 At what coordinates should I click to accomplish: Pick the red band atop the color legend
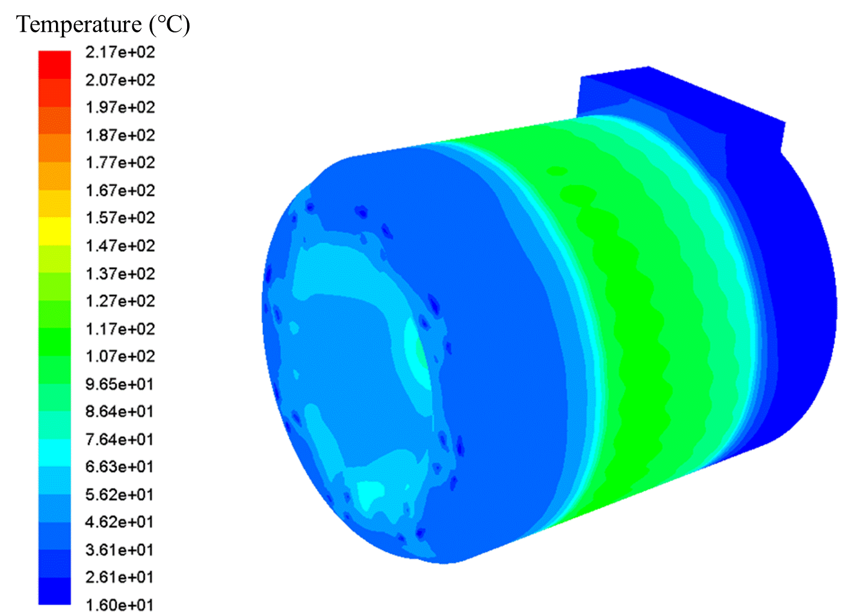click(54, 64)
